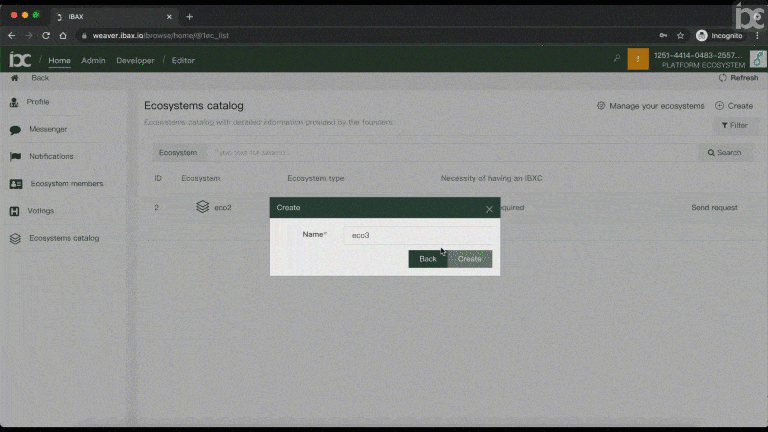The image size is (768, 432).
Task: Click the Refresh button
Action: (x=738, y=78)
